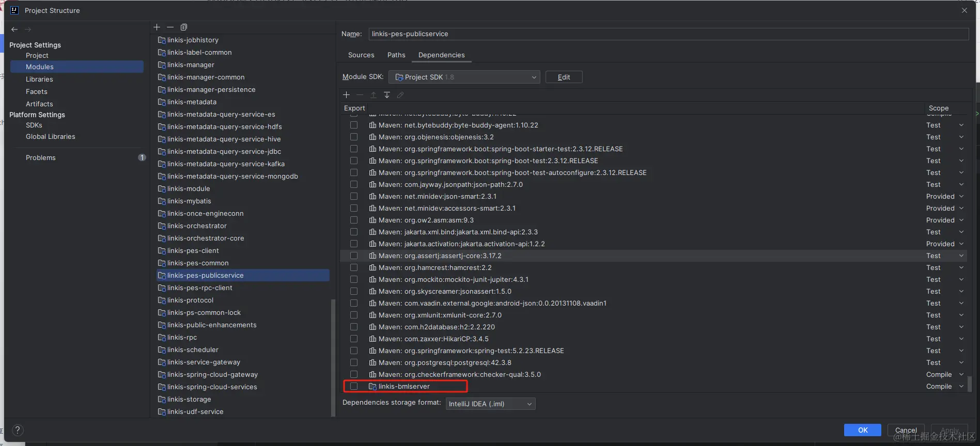980x446 pixels.
Task: Click the move dependency down icon
Action: [387, 95]
